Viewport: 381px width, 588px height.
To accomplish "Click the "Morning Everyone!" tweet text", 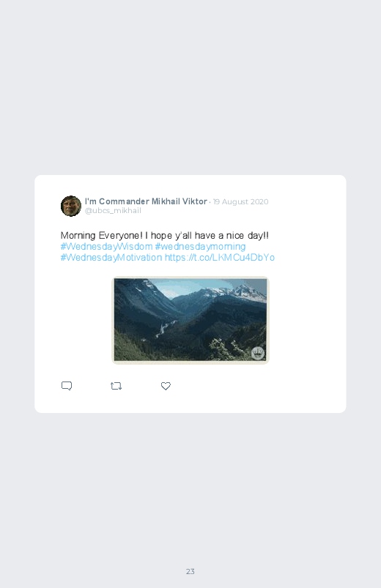I will coord(164,236).
